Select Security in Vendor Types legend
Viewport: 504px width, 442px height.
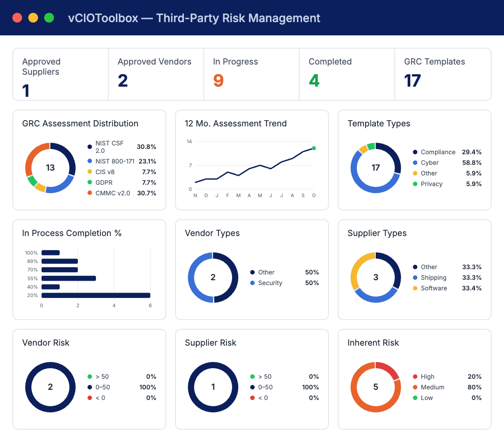point(284,283)
